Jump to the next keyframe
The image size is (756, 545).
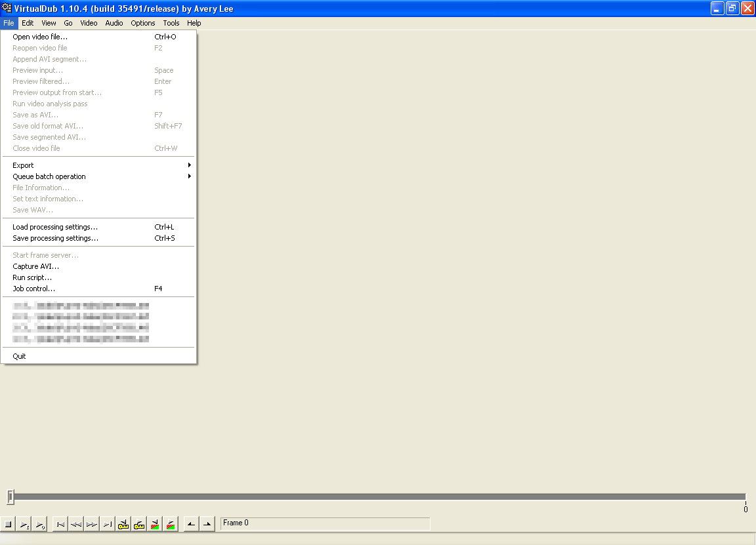coord(138,523)
